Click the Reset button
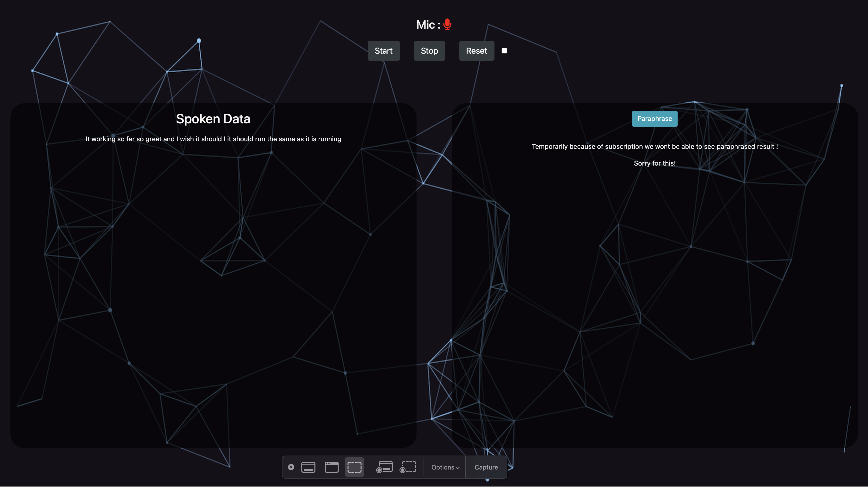The height and width of the screenshot is (487, 868). click(476, 51)
